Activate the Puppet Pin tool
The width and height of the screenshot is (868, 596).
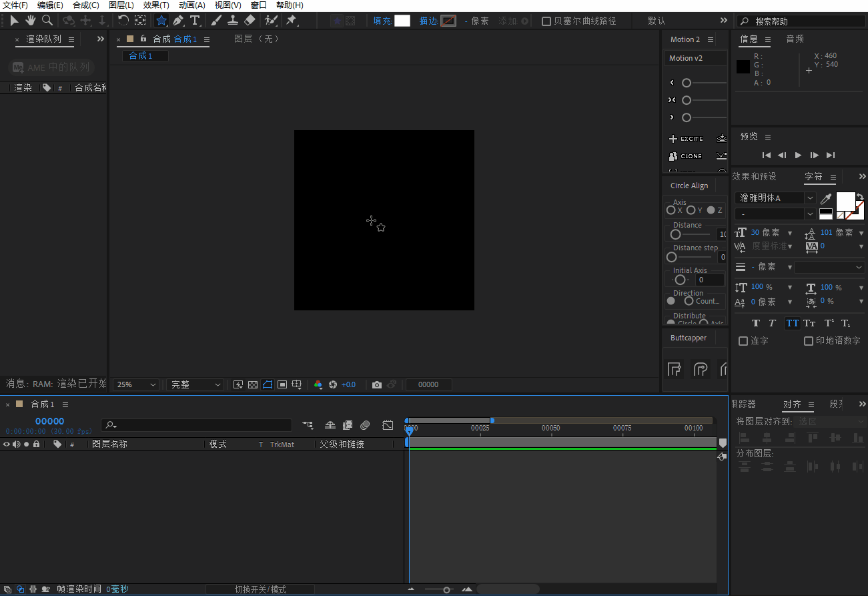(291, 21)
